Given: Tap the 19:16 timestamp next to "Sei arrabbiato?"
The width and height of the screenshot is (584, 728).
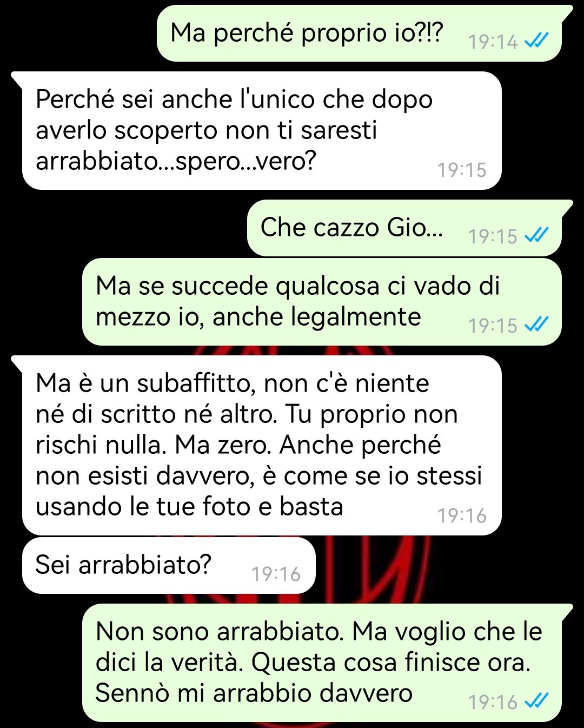Looking at the screenshot, I should point(276,574).
